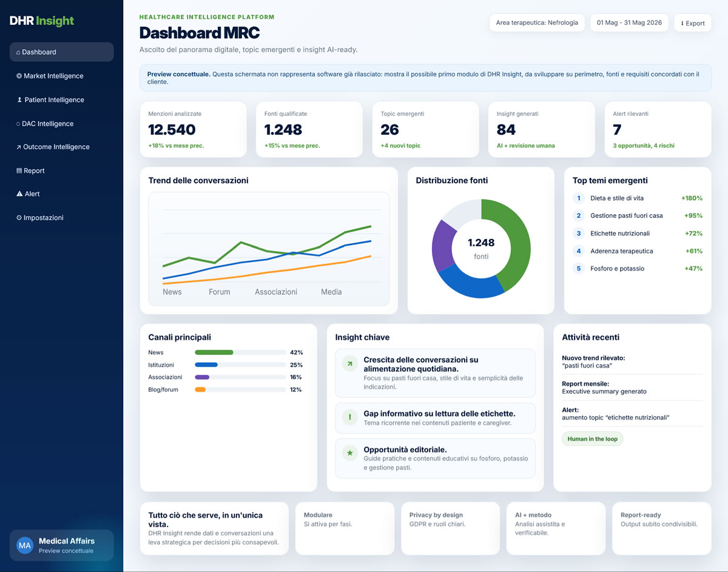Click the Export button
The image size is (728, 572).
(x=692, y=23)
